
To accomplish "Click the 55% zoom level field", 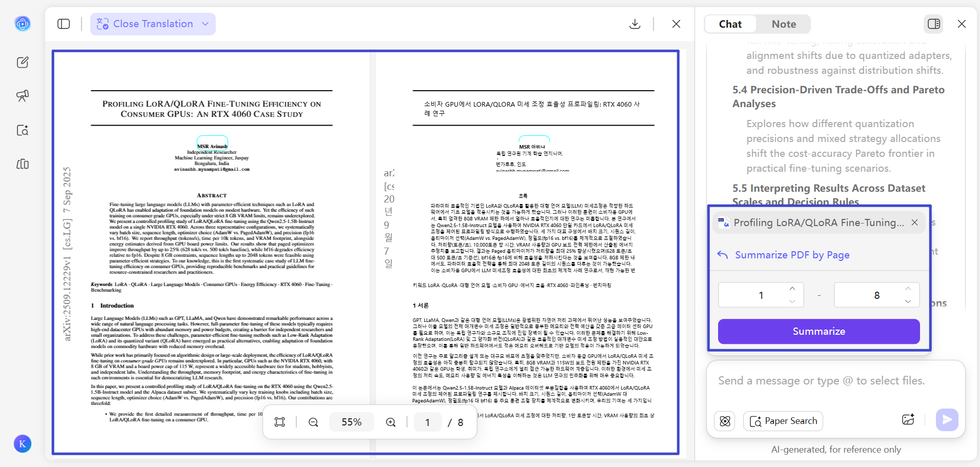I will (352, 422).
